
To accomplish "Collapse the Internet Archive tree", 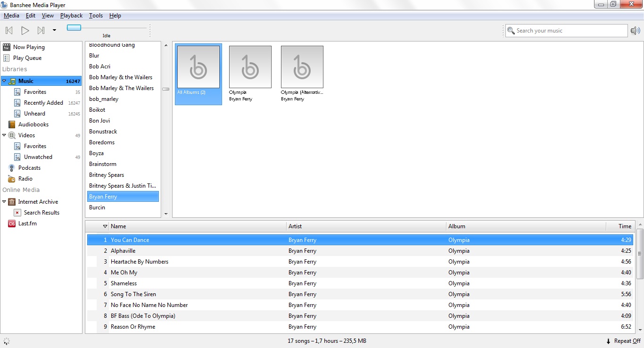I will point(4,202).
